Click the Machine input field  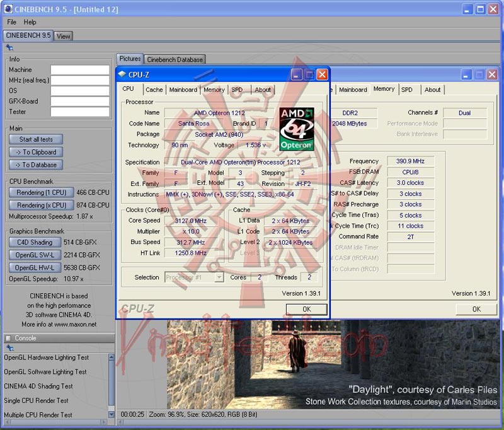(80, 70)
